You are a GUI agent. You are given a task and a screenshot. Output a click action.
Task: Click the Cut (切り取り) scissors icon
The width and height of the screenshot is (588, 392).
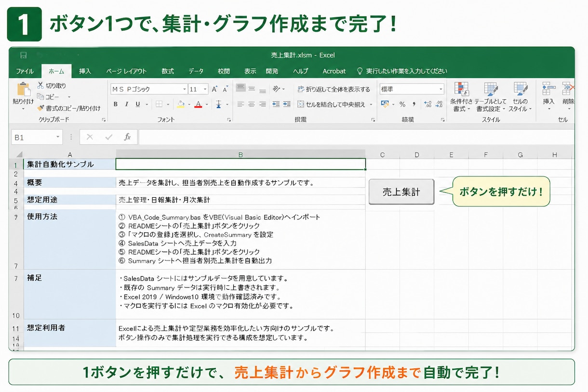coord(40,86)
